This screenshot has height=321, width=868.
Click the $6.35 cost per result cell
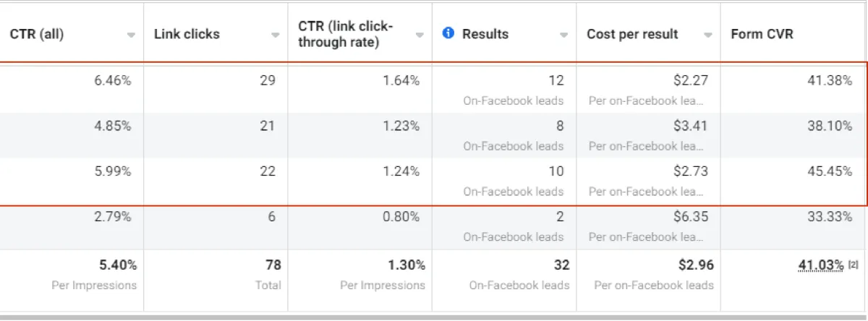pos(649,226)
